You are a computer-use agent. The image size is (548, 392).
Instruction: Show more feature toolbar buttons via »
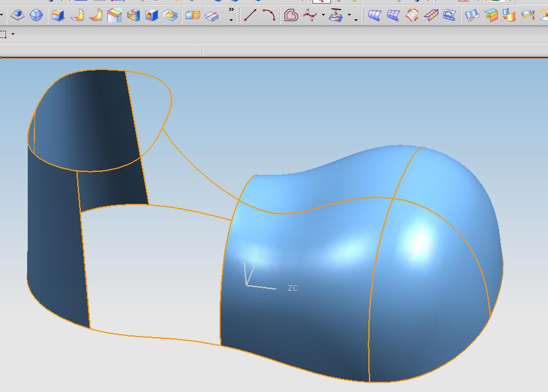tap(231, 10)
